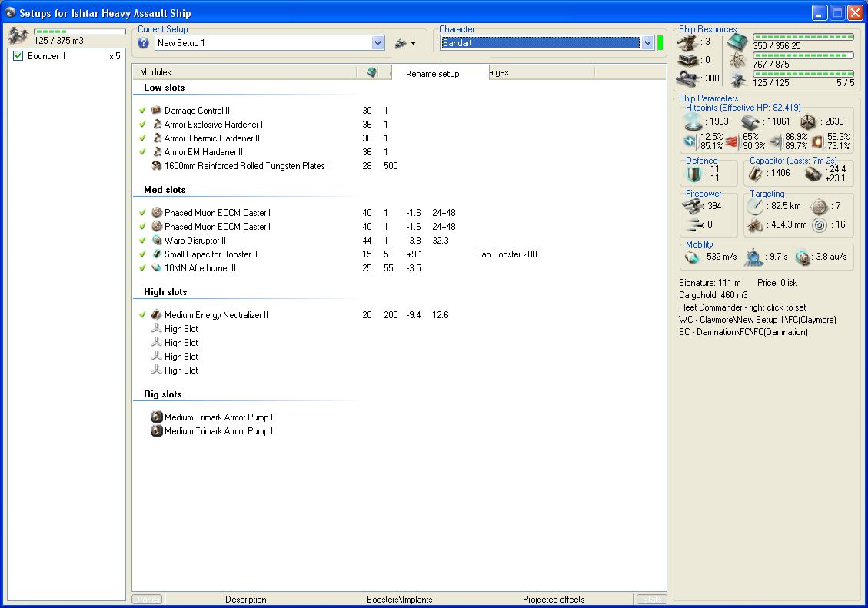Viewport: 868px width, 608px height.
Task: Click the shield hitpoints icon
Action: pos(693,121)
